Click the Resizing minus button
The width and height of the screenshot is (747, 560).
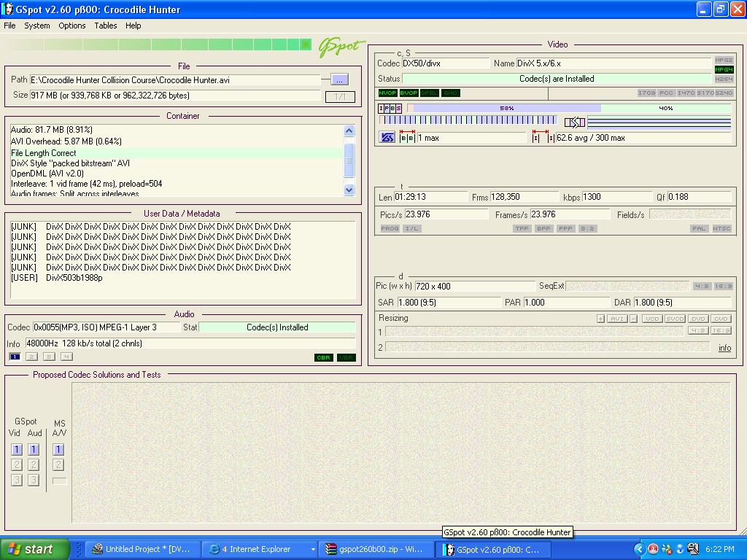[634, 319]
